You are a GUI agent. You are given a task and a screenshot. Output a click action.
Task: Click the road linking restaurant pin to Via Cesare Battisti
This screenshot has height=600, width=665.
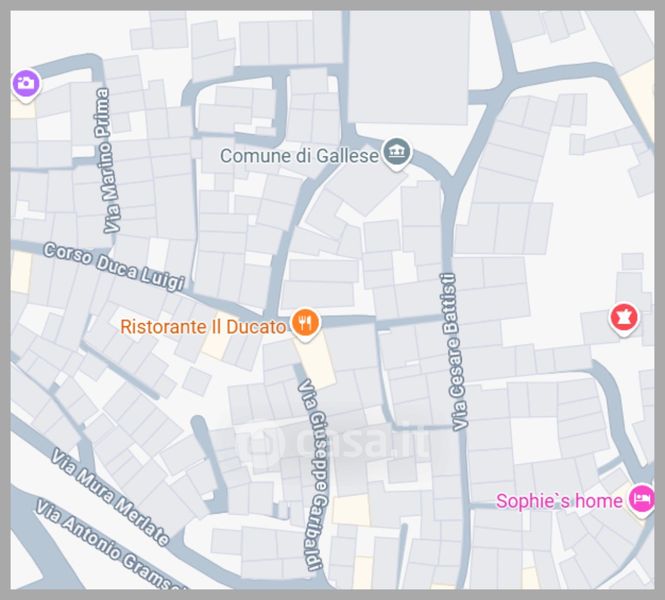pyautogui.click(x=382, y=321)
